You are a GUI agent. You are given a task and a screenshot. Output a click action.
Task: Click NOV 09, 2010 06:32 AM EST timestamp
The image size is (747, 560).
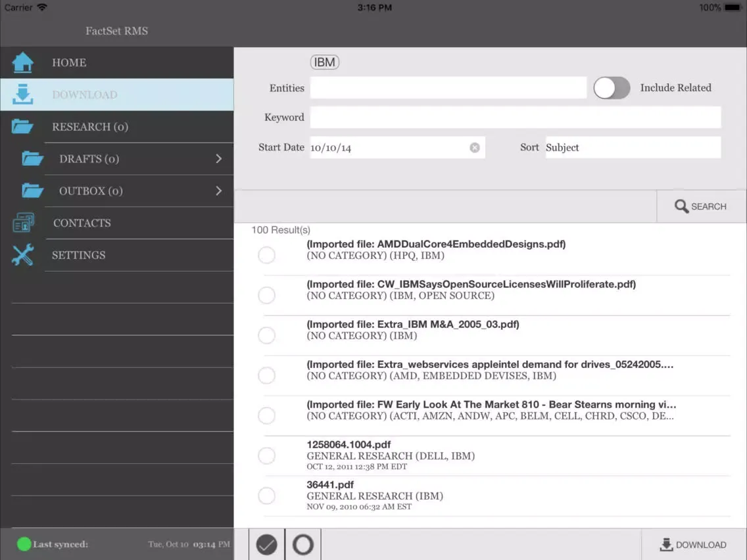coord(359,507)
